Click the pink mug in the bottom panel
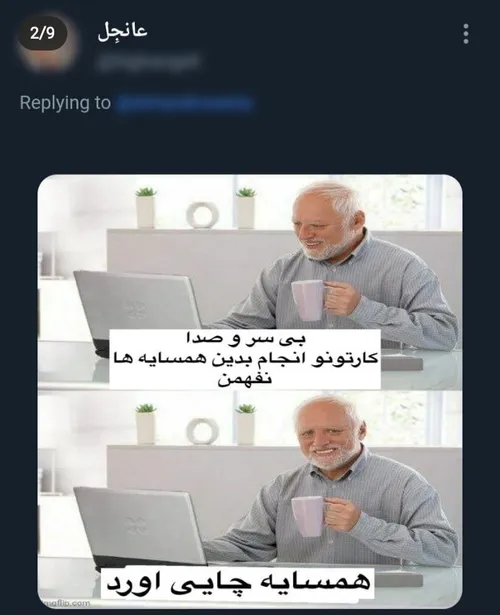Image resolution: width=500 pixels, height=615 pixels. 309,516
